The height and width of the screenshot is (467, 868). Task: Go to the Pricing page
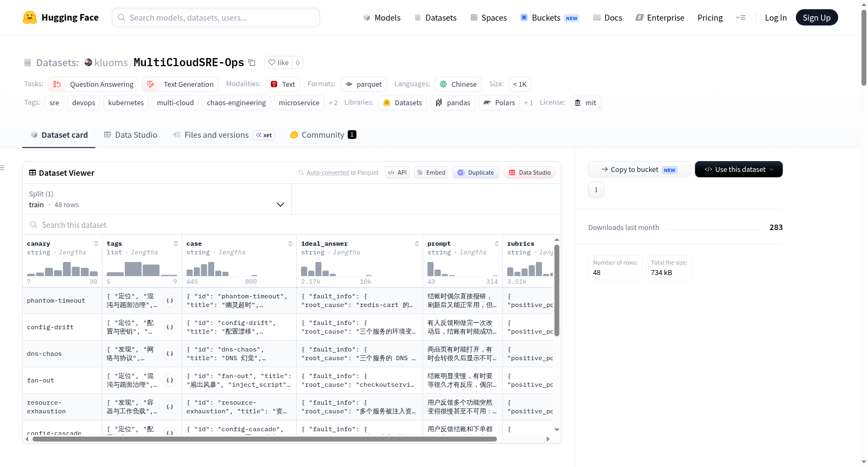point(710,17)
